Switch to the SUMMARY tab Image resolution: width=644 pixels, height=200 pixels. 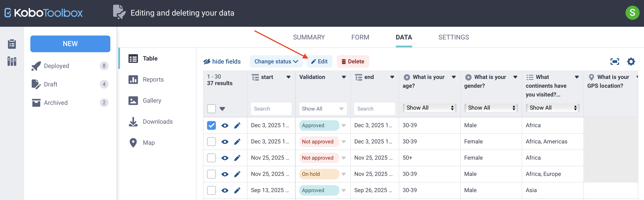(x=309, y=37)
